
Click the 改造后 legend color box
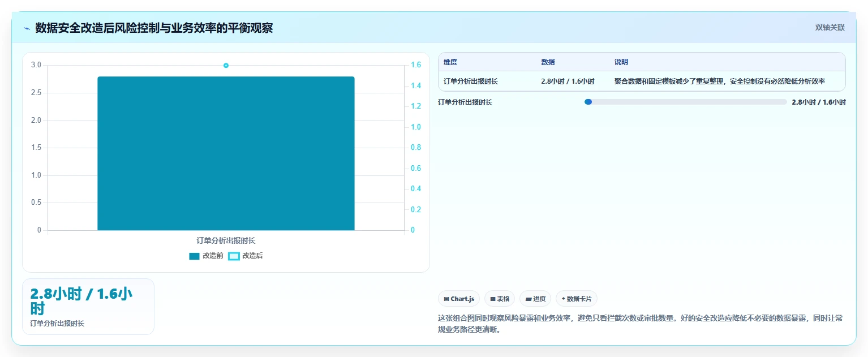234,256
